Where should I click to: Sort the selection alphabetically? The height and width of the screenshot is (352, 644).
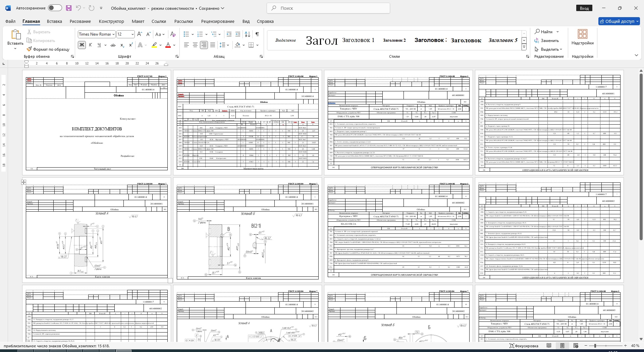pos(248,34)
